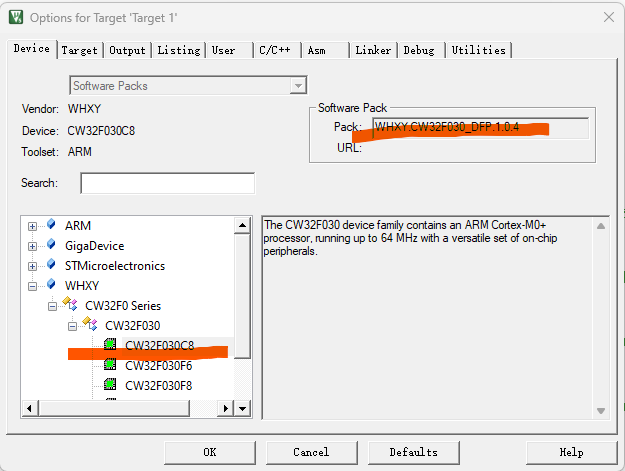The image size is (625, 471).
Task: Select the GigaDevice vendor row
Action: (94, 246)
